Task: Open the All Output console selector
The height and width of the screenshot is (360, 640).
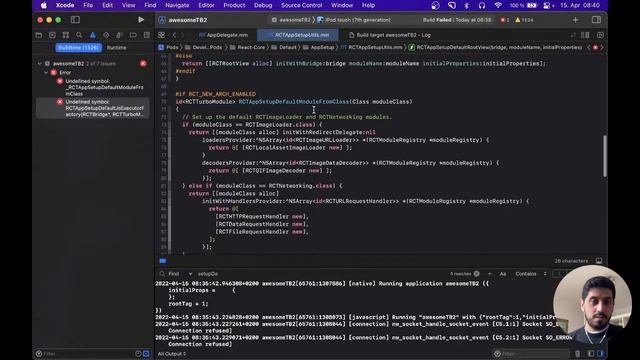Action: click(x=172, y=354)
